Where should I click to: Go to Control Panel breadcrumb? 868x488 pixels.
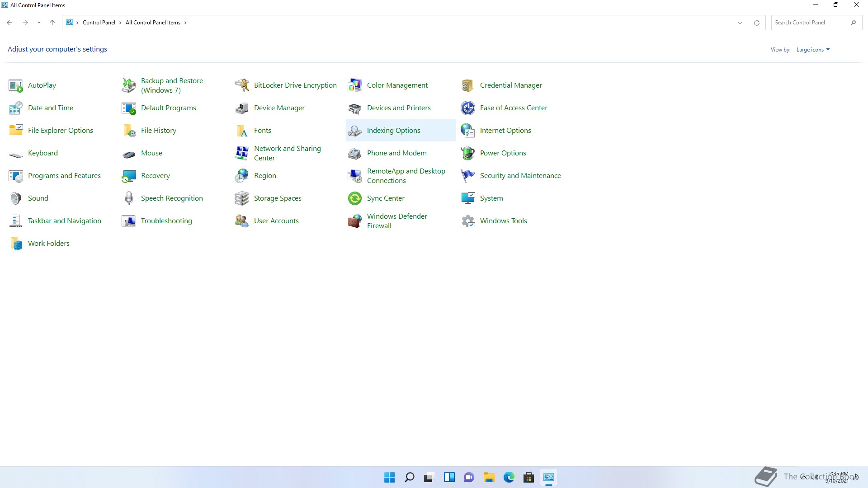[99, 23]
